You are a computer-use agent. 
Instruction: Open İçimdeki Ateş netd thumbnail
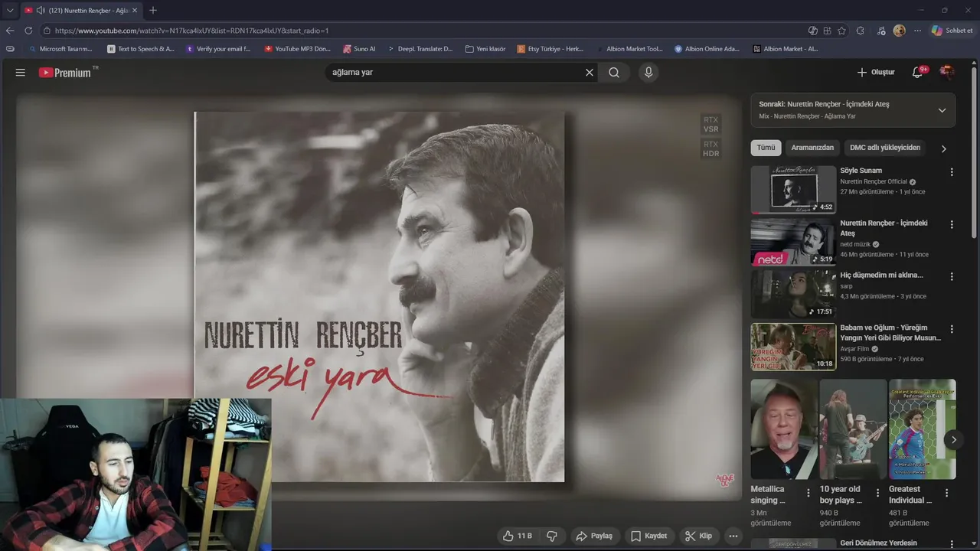[x=793, y=242]
